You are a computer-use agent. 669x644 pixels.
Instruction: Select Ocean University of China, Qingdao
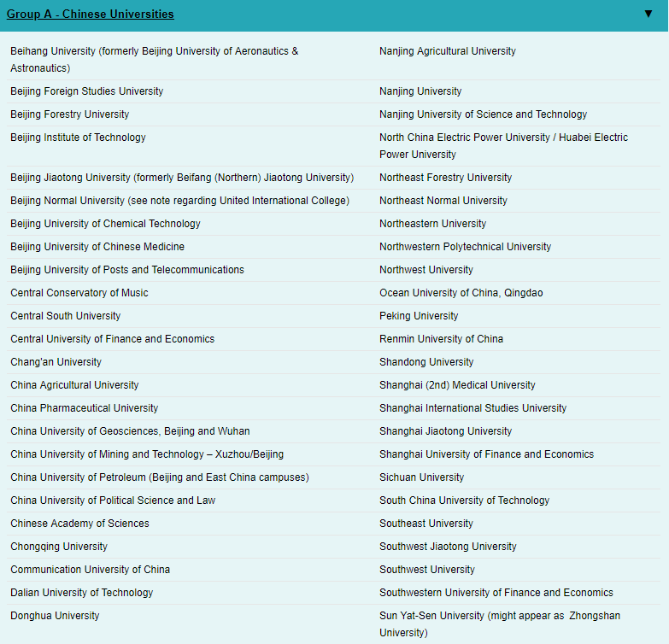click(x=461, y=293)
